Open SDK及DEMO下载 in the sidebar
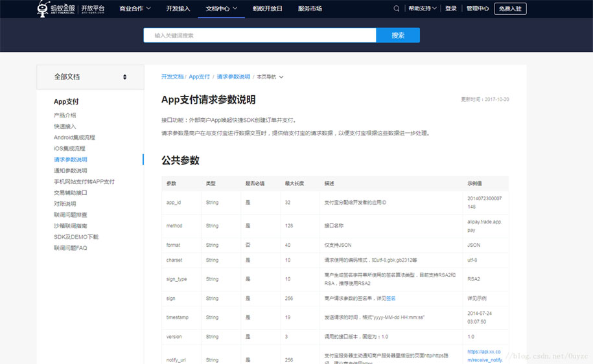 [76, 237]
